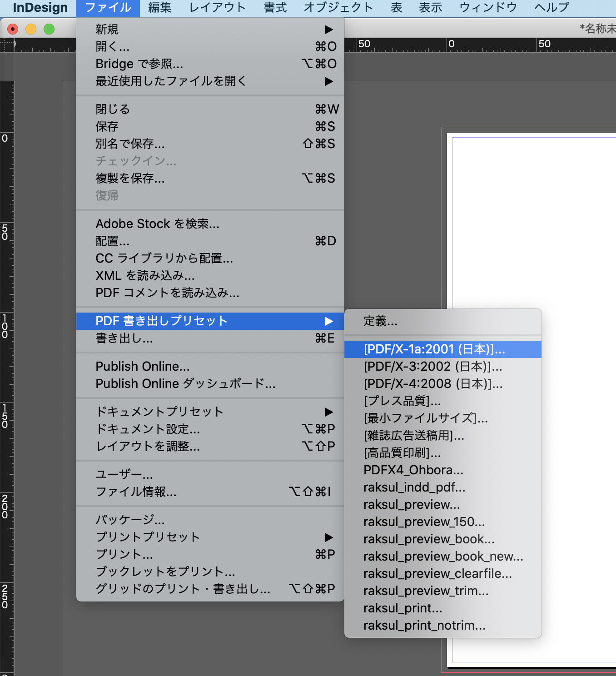Select raksul_preview_150... preset
The width and height of the screenshot is (616, 676).
point(443,522)
